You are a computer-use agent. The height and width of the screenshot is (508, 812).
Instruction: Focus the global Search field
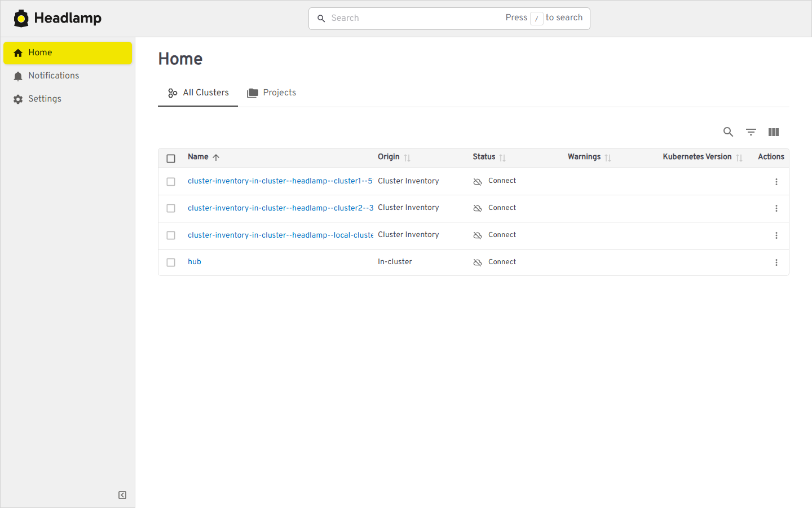449,19
